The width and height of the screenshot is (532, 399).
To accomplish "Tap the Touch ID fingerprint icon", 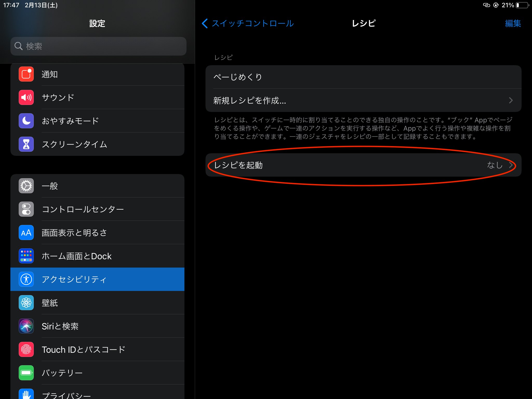I will point(26,349).
